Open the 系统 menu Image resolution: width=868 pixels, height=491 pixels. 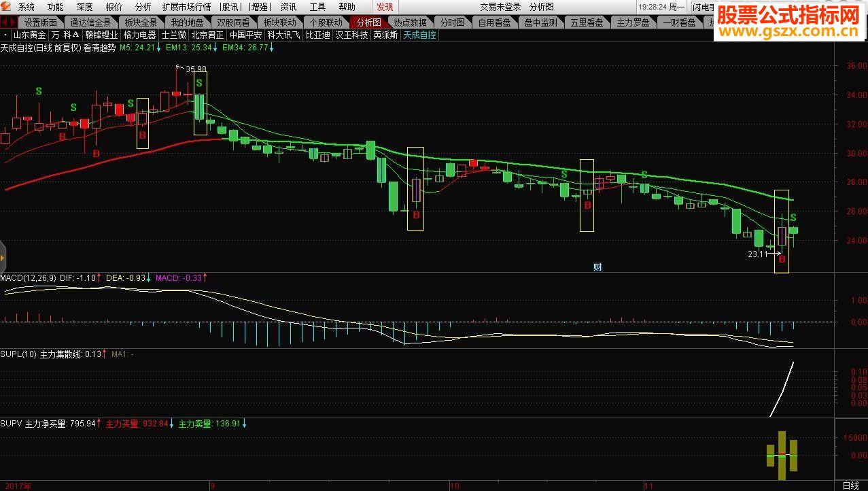[27, 7]
